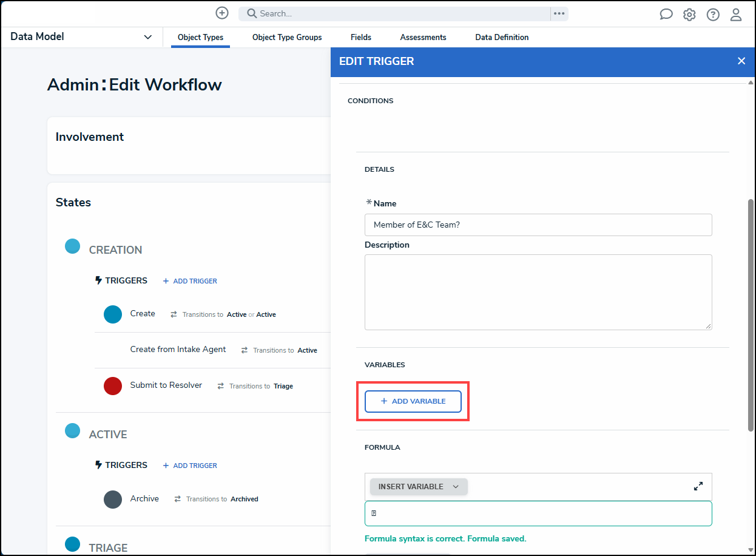
Task: Open the Archive trigger
Action: click(144, 498)
